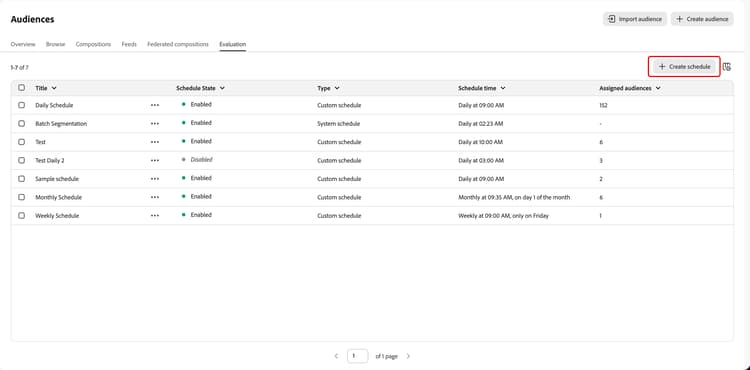Open the Schedule time column dropdown
The height and width of the screenshot is (370, 750).
[503, 88]
